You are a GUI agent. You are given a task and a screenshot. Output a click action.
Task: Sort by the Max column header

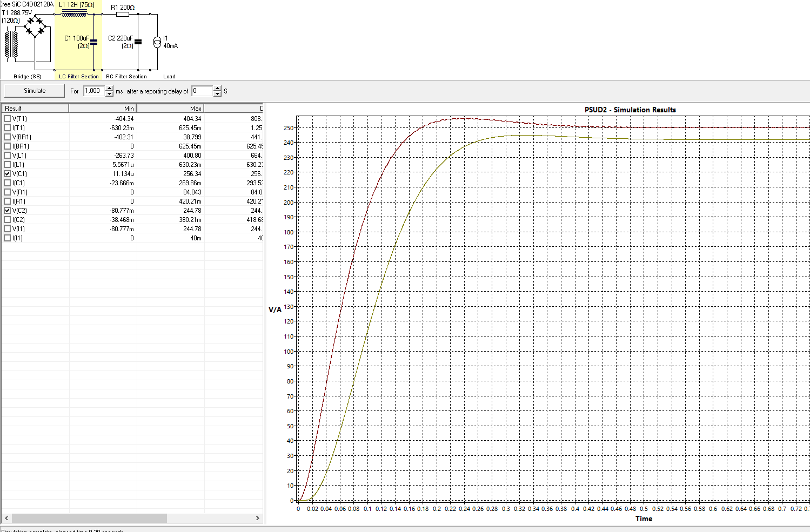point(170,109)
